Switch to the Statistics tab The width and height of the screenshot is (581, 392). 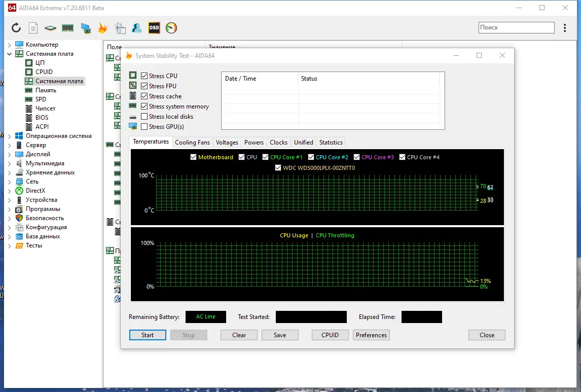[x=331, y=142]
